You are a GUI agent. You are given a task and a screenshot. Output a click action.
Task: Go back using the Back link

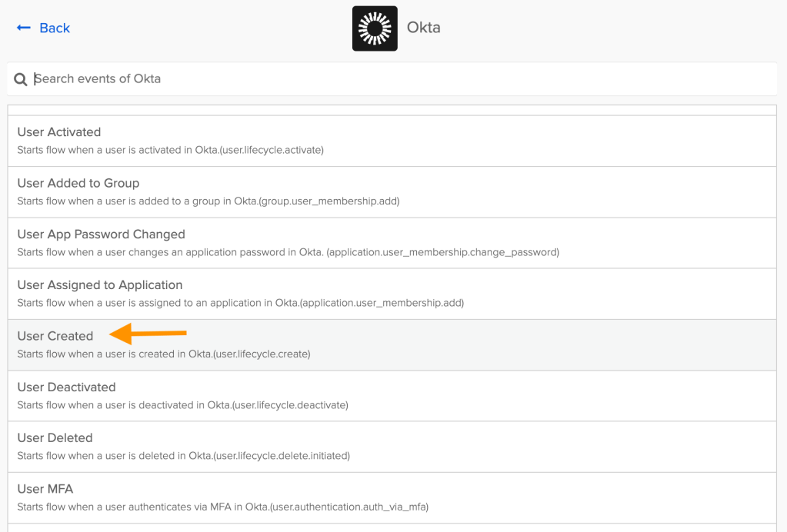pos(54,28)
